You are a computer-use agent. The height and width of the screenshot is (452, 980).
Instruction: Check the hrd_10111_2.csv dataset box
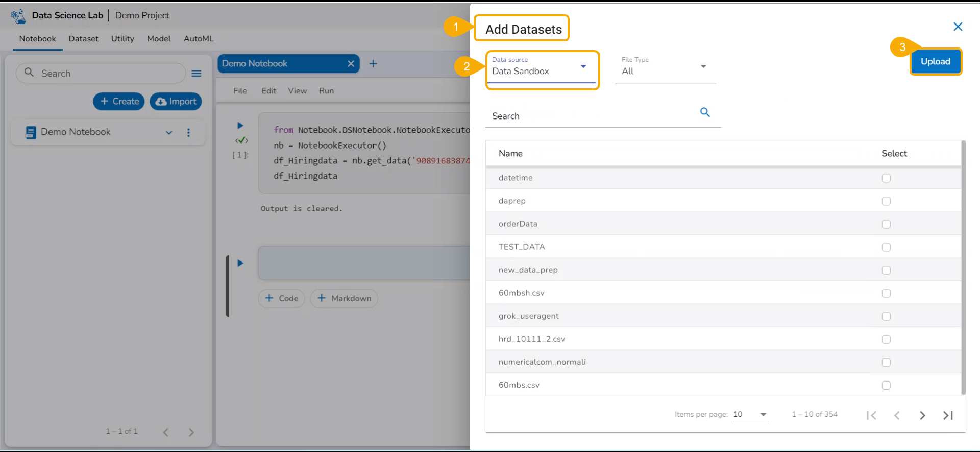click(886, 339)
